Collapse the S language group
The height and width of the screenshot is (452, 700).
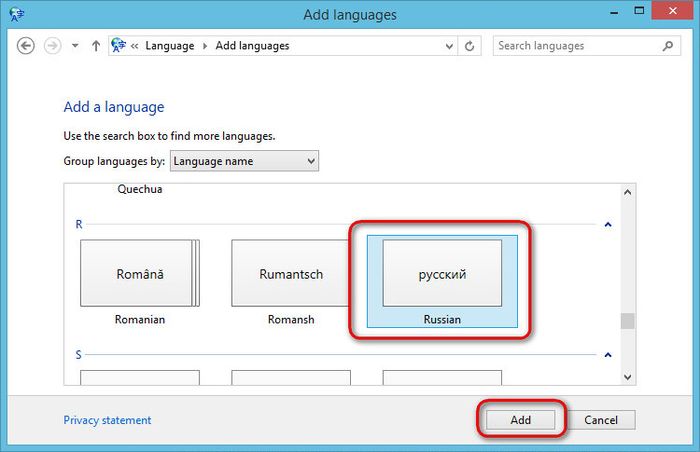pyautogui.click(x=607, y=354)
